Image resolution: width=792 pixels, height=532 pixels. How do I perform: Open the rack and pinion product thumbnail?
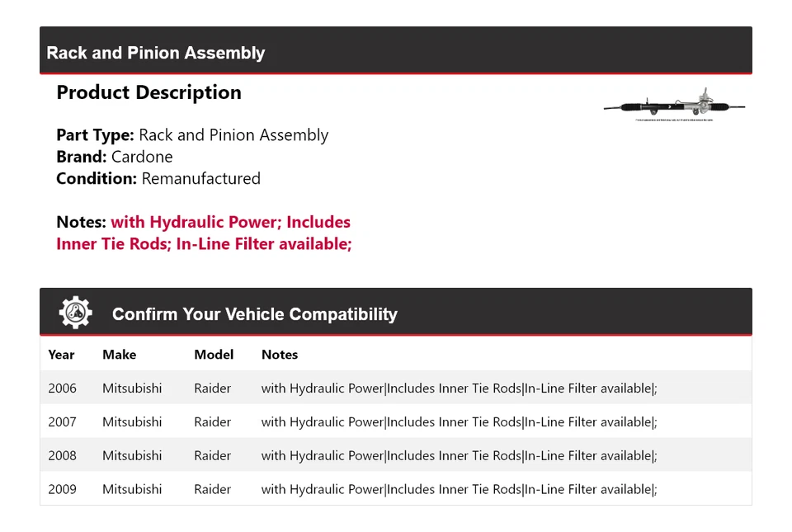click(x=674, y=106)
